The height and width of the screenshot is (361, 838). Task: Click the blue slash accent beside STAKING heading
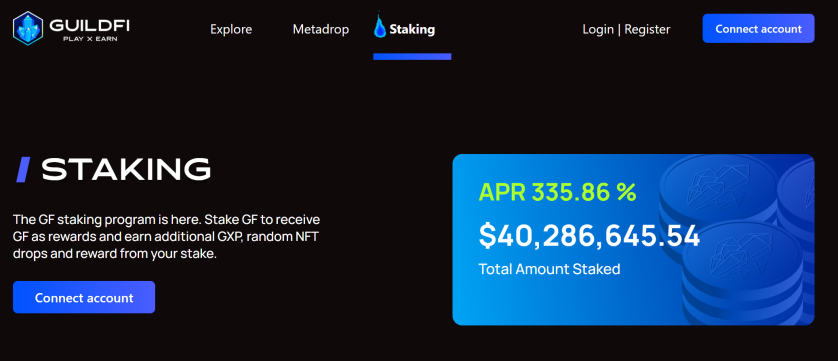22,170
